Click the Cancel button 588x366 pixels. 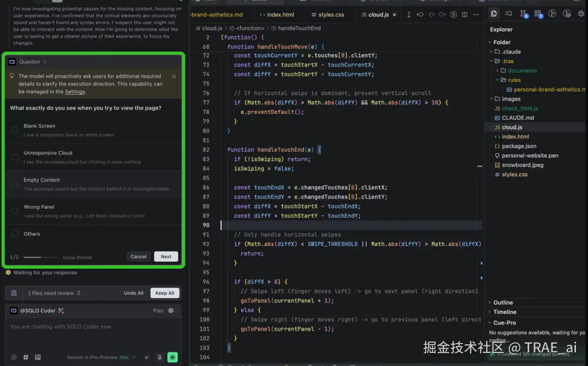coord(138,257)
